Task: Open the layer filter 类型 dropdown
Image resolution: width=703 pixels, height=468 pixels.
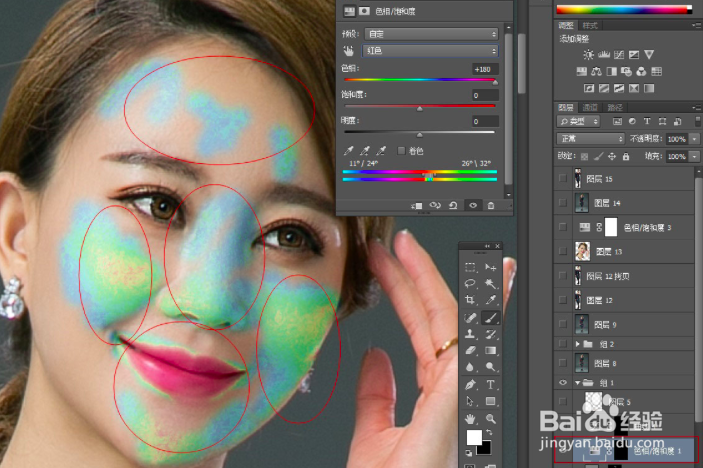Action: pyautogui.click(x=578, y=121)
